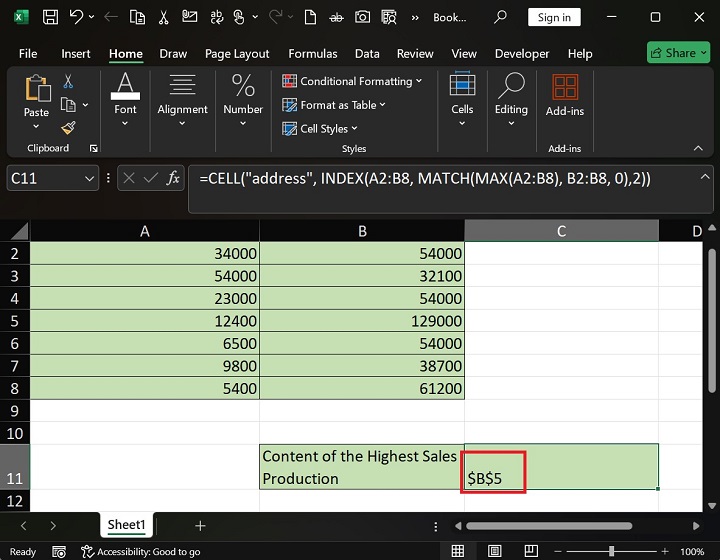Click the Save icon in title bar

[49, 17]
